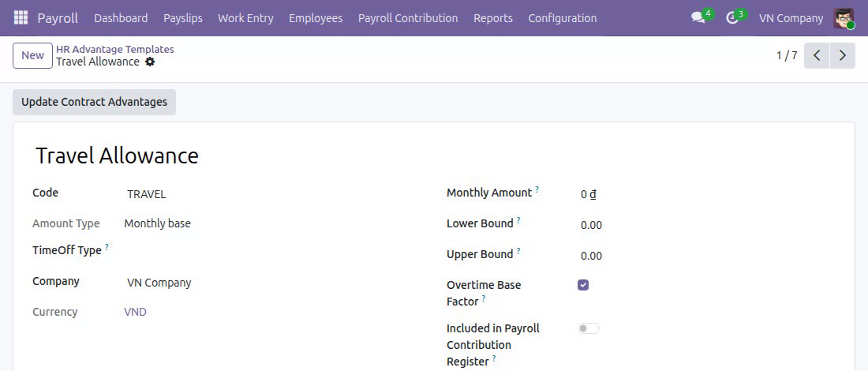Go to previous record arrow

pos(817,55)
